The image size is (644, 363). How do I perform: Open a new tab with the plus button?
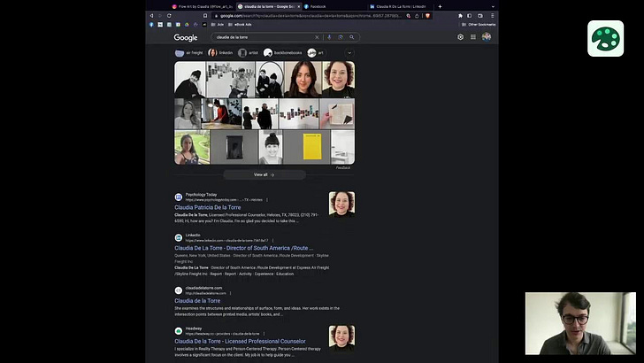[440, 6]
